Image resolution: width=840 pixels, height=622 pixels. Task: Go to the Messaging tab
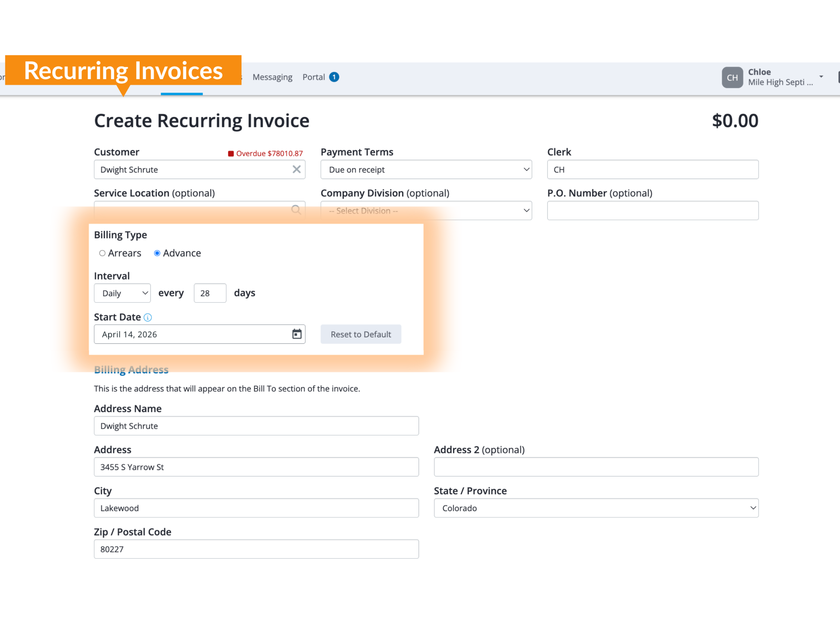(272, 77)
